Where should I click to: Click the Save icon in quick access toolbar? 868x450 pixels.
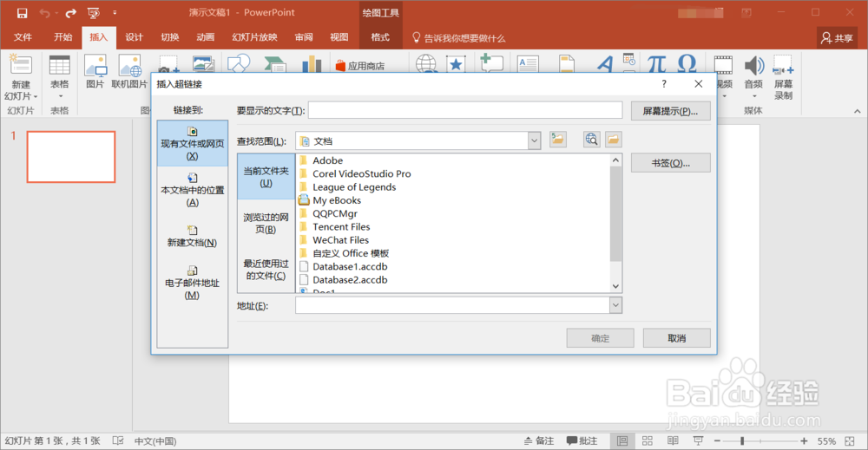coord(23,13)
